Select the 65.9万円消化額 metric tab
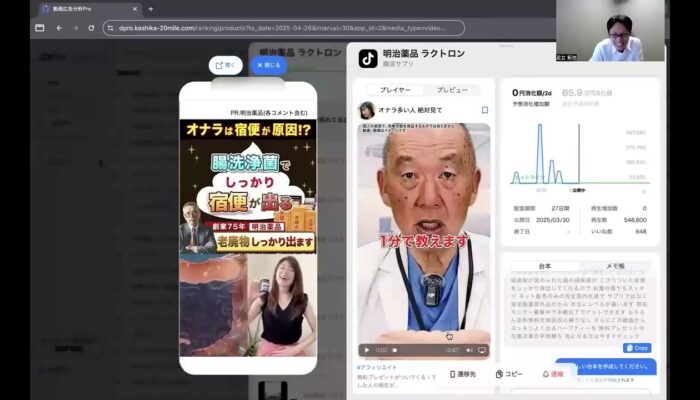 click(587, 97)
